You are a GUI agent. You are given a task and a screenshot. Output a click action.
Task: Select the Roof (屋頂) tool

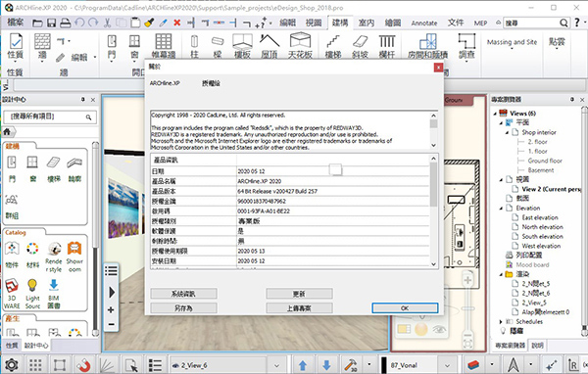(269, 46)
